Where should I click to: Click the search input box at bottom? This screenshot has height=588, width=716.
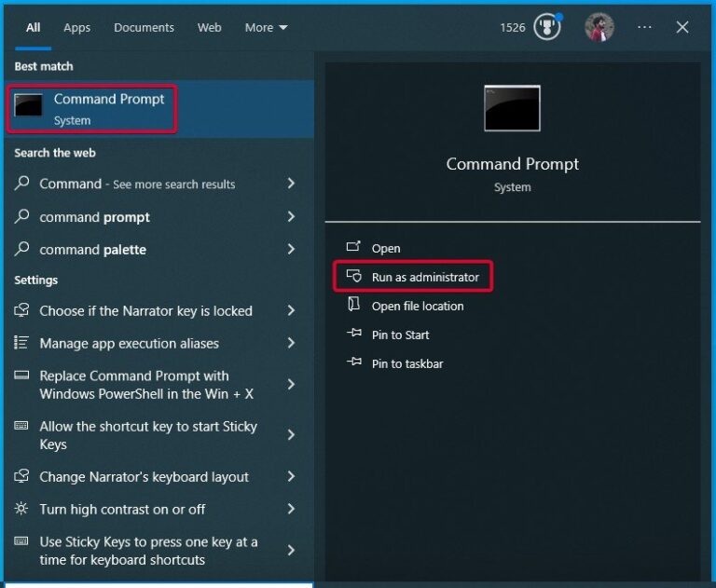(158, 585)
